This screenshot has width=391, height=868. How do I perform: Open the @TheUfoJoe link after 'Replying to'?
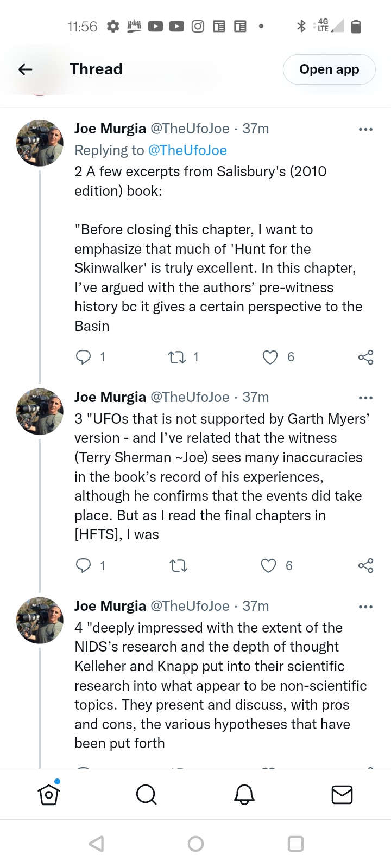[187, 150]
